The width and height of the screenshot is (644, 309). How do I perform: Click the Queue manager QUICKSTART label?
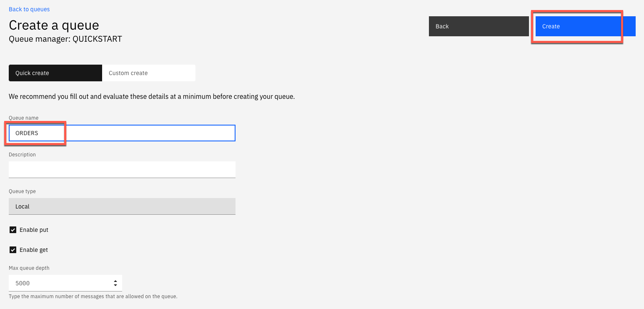(65, 39)
